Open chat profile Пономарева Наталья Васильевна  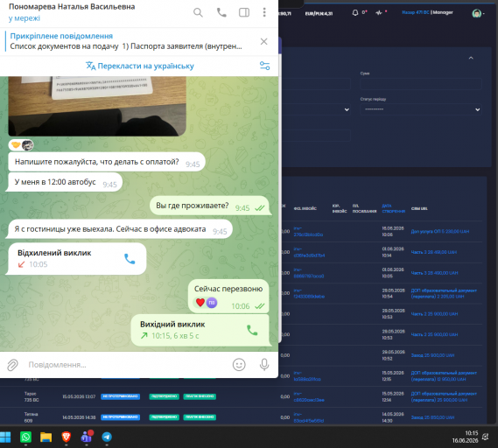tap(72, 7)
